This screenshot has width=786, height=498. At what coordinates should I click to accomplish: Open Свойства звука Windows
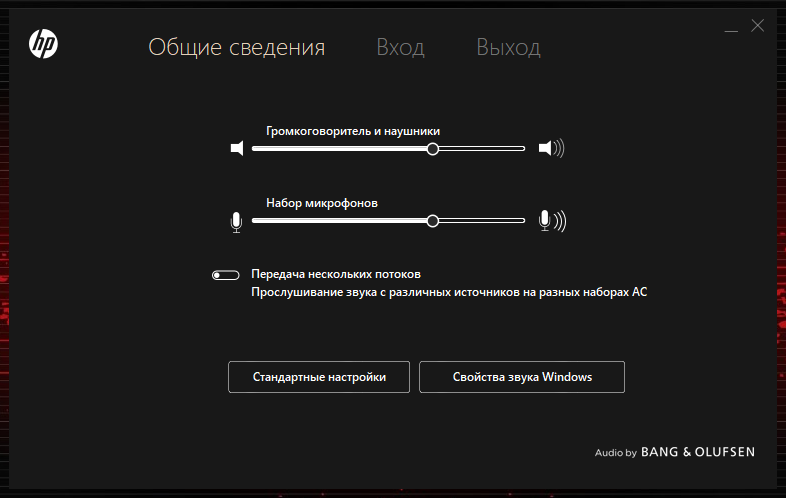(x=522, y=377)
